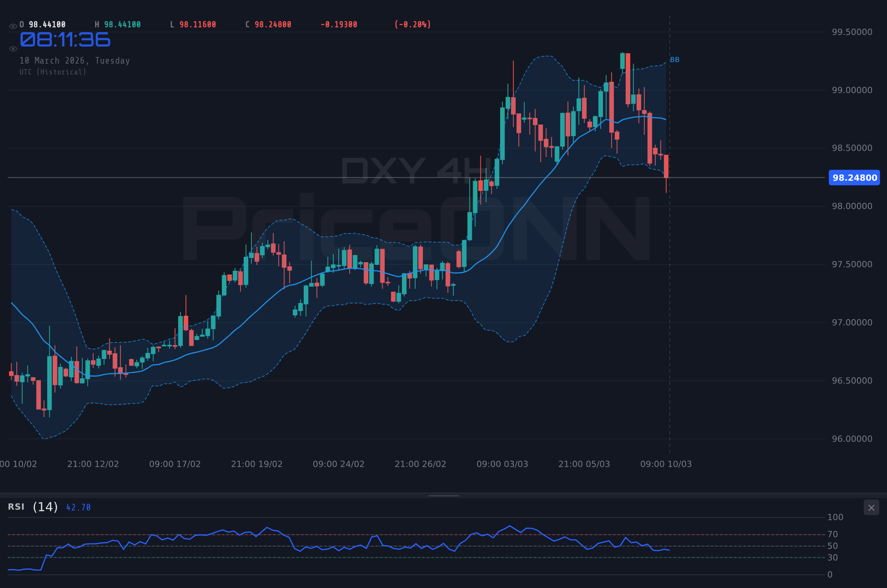This screenshot has height=588, width=887.
Task: Click the low price 98.11600
Action: point(197,24)
